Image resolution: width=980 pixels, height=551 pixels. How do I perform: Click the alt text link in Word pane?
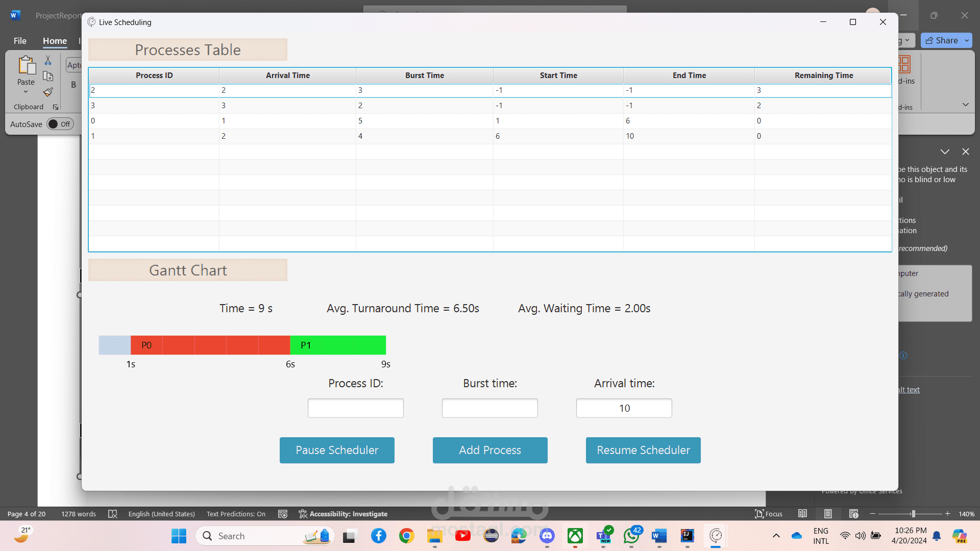909,390
